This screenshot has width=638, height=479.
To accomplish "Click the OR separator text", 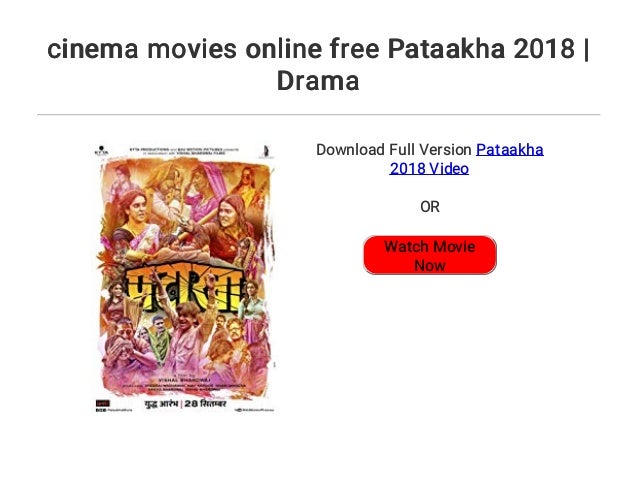I will tap(430, 207).
